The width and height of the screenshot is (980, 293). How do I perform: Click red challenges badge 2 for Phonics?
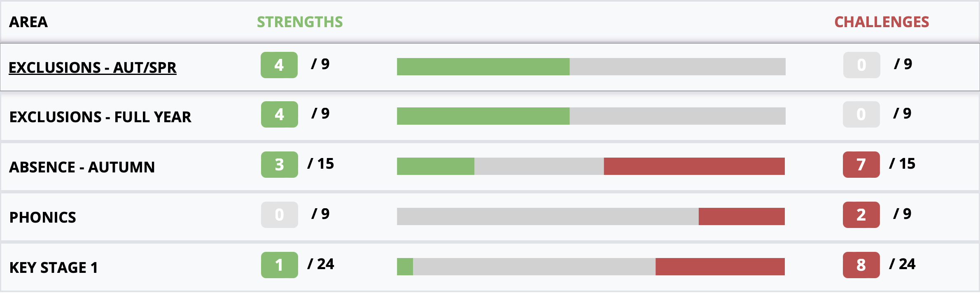861,215
